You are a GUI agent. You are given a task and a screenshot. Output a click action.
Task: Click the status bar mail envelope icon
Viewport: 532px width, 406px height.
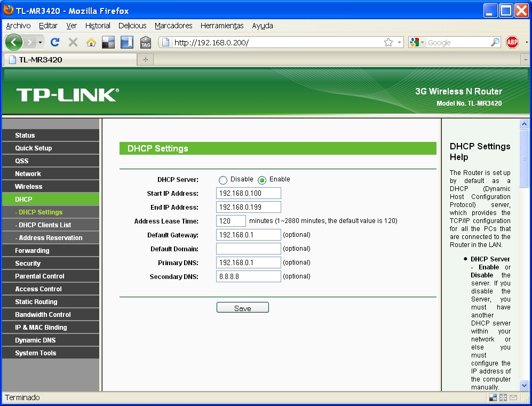(513, 397)
